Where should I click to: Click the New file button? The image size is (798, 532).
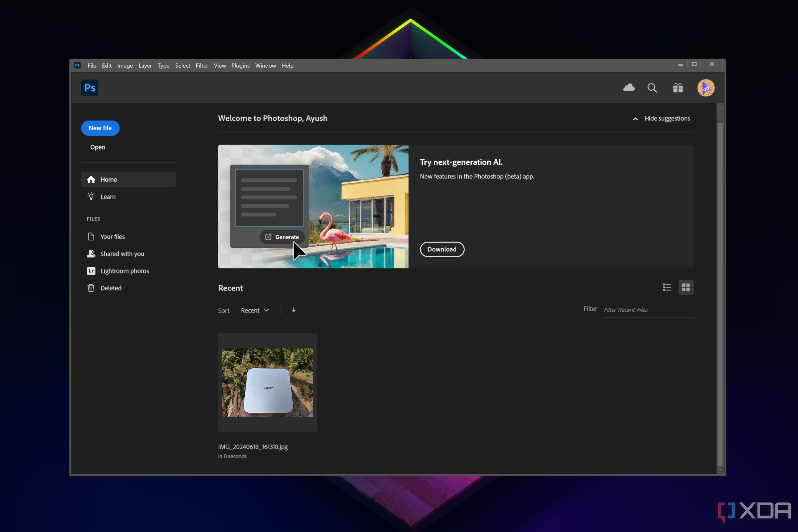[100, 128]
